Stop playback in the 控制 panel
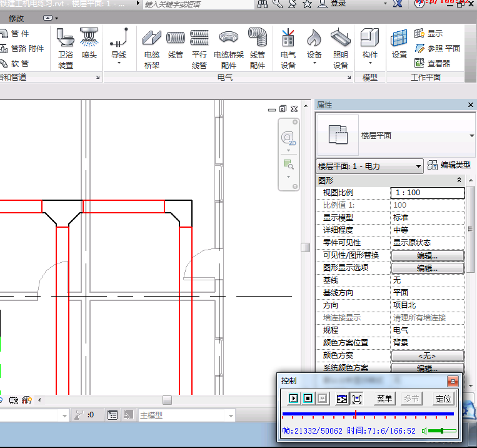The image size is (477, 448). [308, 399]
